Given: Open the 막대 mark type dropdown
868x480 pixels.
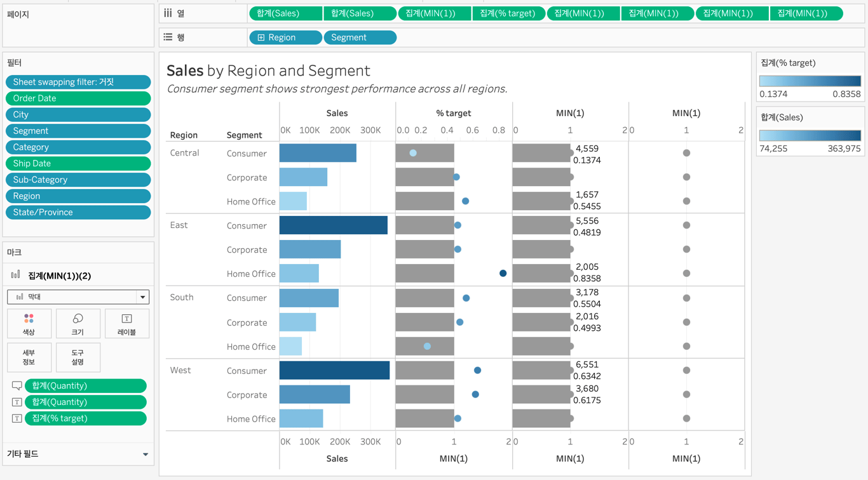Looking at the screenshot, I should tap(142, 297).
